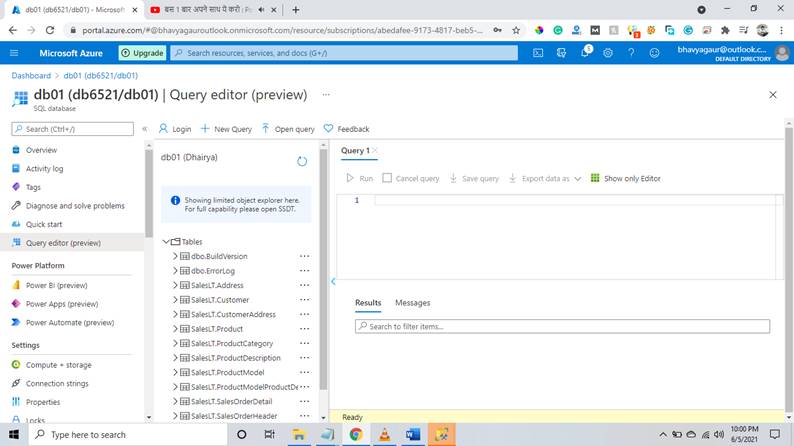Click the Run query button
Viewport: 794px width, 446px height.
[x=360, y=178]
